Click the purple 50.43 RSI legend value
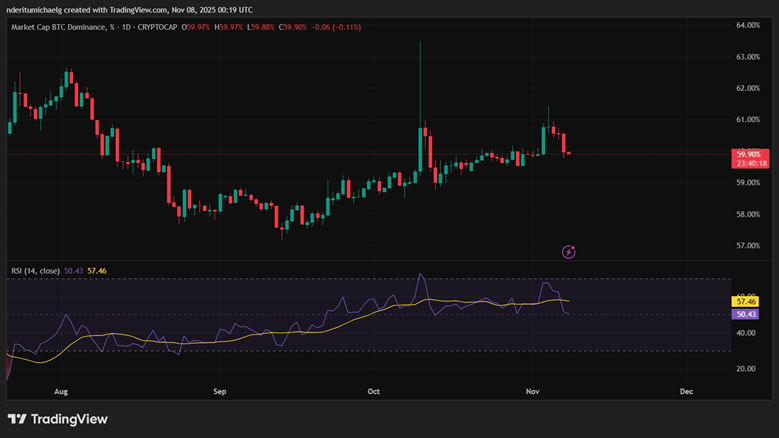Image resolution: width=779 pixels, height=438 pixels. pyautogui.click(x=73, y=270)
